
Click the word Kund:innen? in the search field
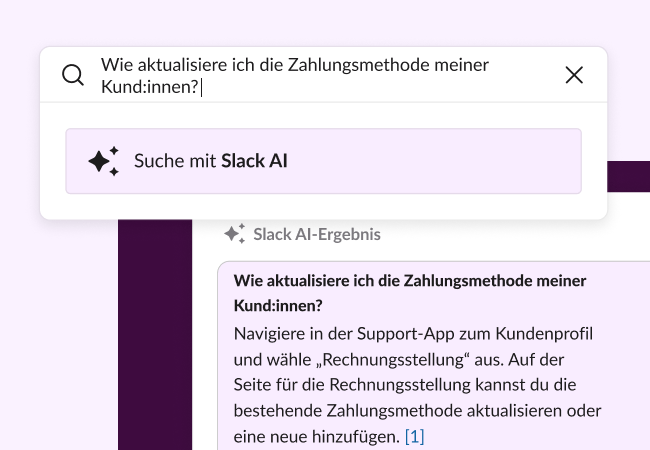coord(150,87)
